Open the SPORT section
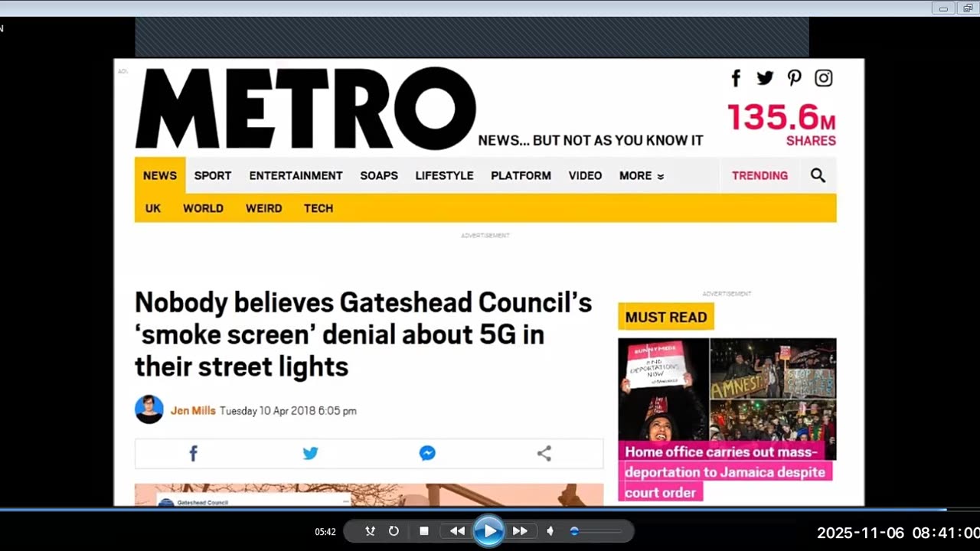This screenshot has height=551, width=980. coord(213,175)
